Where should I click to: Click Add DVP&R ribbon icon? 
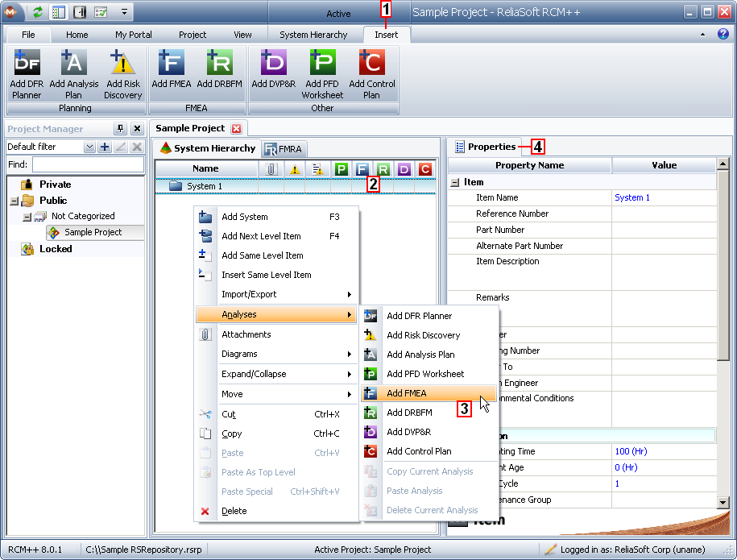coord(273,63)
